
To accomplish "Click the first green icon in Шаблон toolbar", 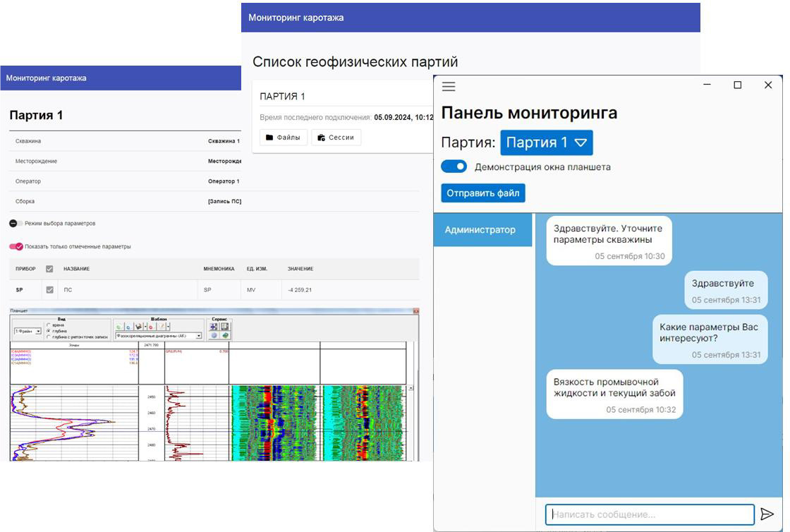I will [119, 327].
